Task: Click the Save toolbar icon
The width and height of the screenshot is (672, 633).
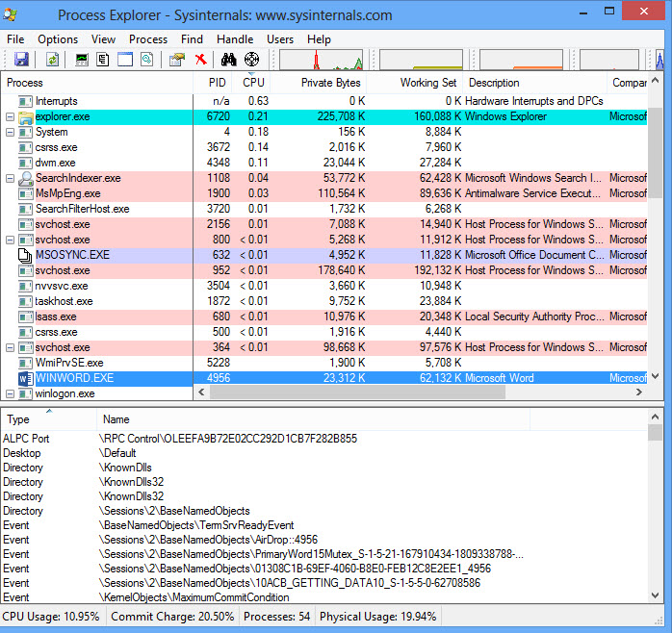Action: pyautogui.click(x=21, y=59)
